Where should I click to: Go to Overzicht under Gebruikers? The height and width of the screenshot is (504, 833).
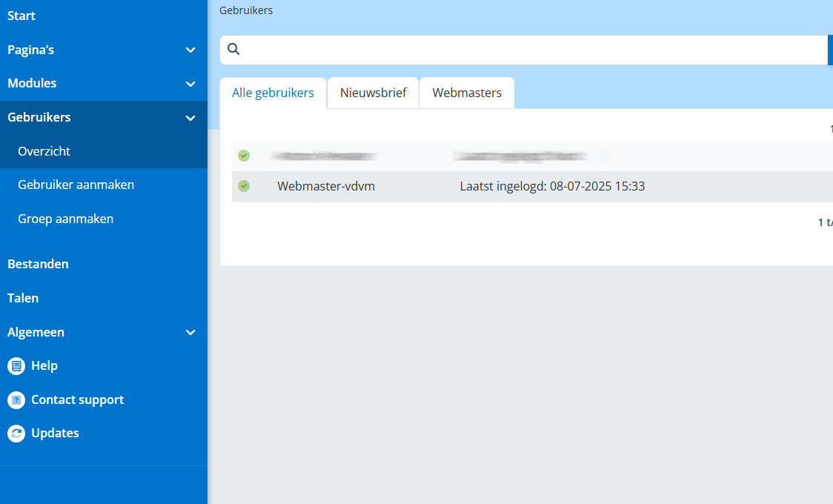(x=44, y=151)
